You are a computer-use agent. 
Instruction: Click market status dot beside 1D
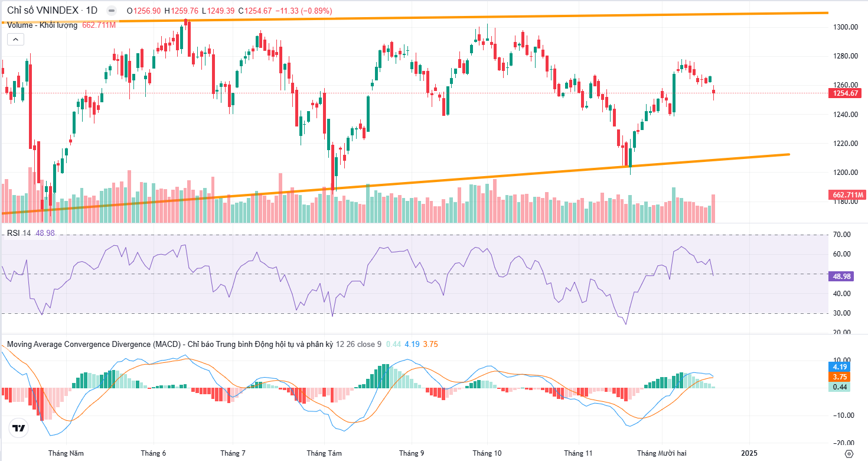(110, 11)
